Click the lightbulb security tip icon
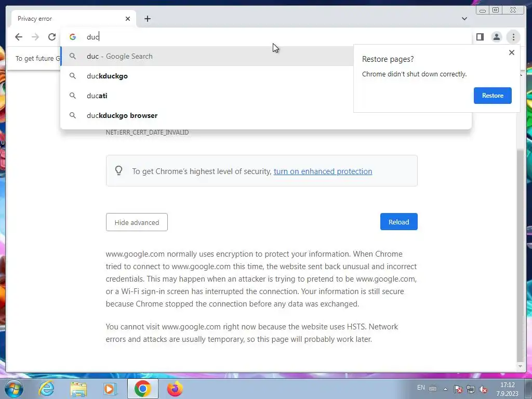The width and height of the screenshot is (532, 399). pos(118,170)
